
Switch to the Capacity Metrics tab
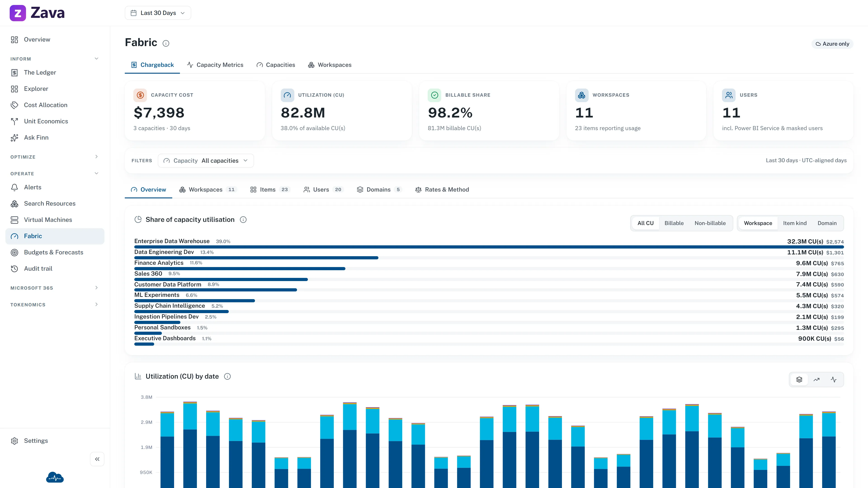pos(215,65)
